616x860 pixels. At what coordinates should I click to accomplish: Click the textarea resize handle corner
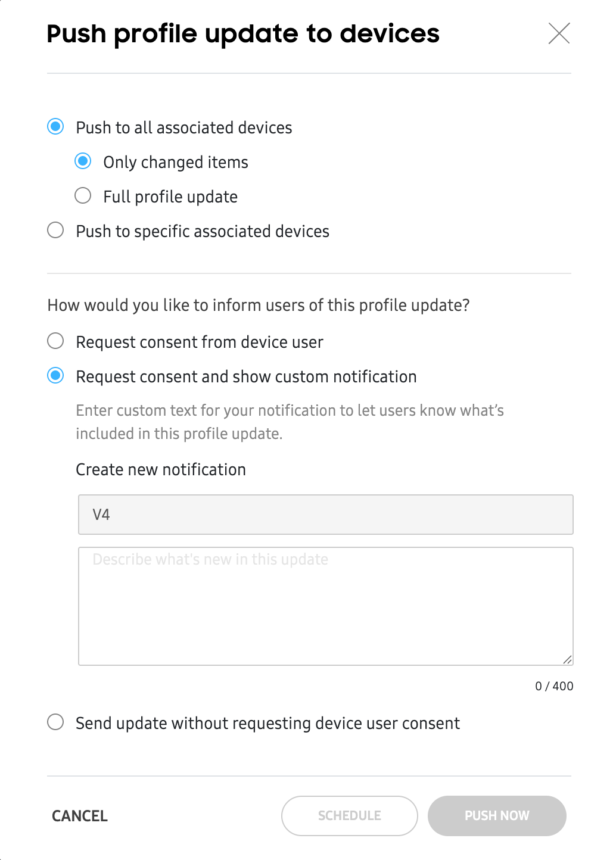(567, 658)
